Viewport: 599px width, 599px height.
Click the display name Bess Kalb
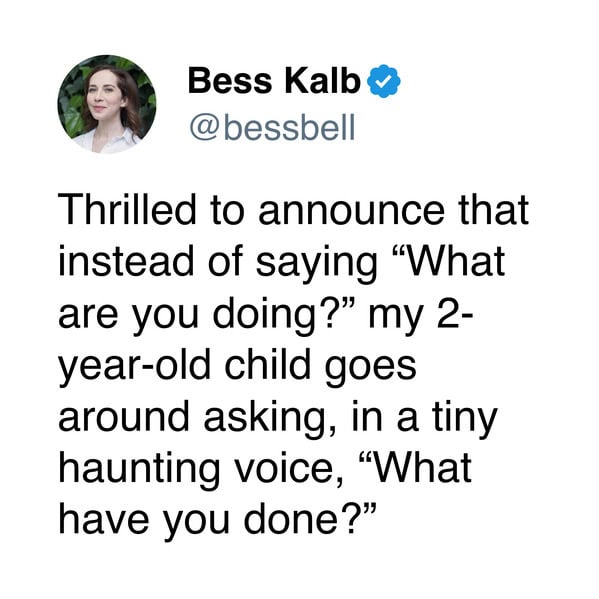tap(274, 81)
